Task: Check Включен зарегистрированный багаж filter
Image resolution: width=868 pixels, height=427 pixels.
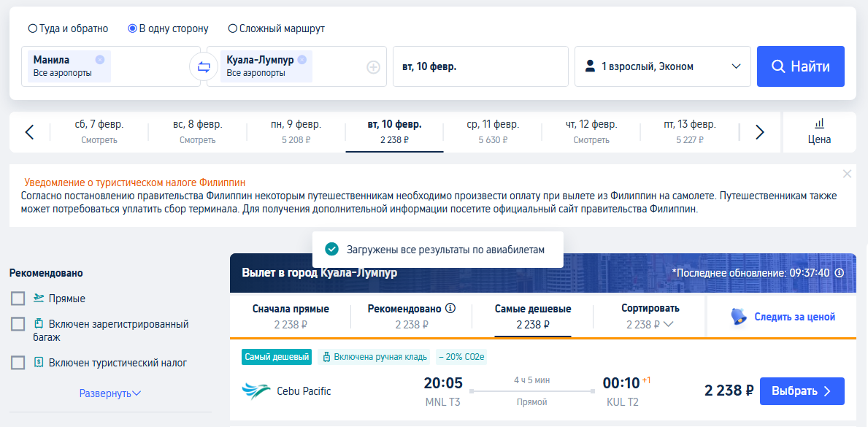Action: (18, 324)
